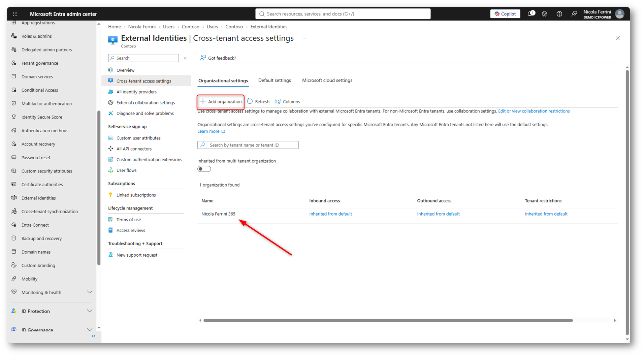This screenshot has height=357, width=644.
Task: Open Domain names in the sidebar
Action: pos(36,252)
